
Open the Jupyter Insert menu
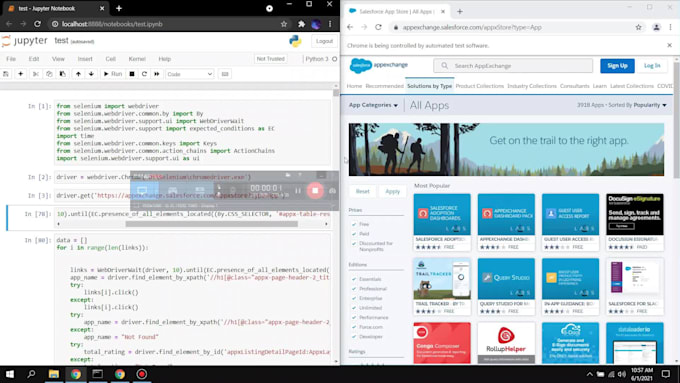[x=85, y=59]
